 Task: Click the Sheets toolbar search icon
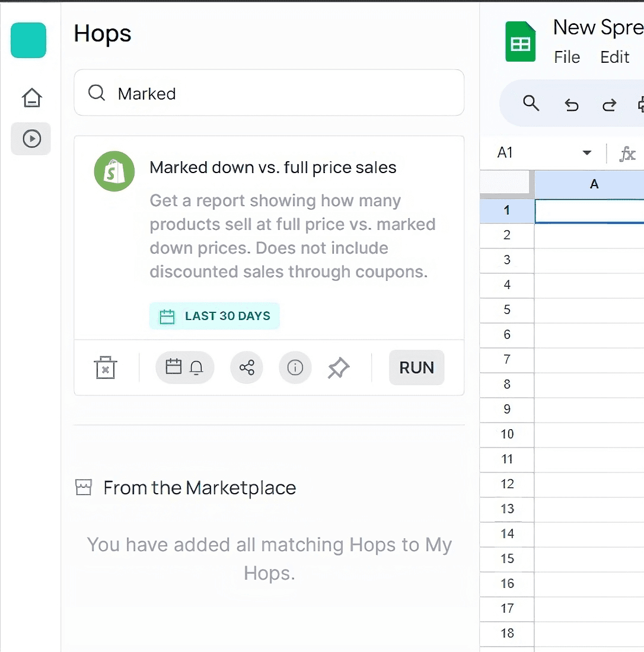pos(531,103)
